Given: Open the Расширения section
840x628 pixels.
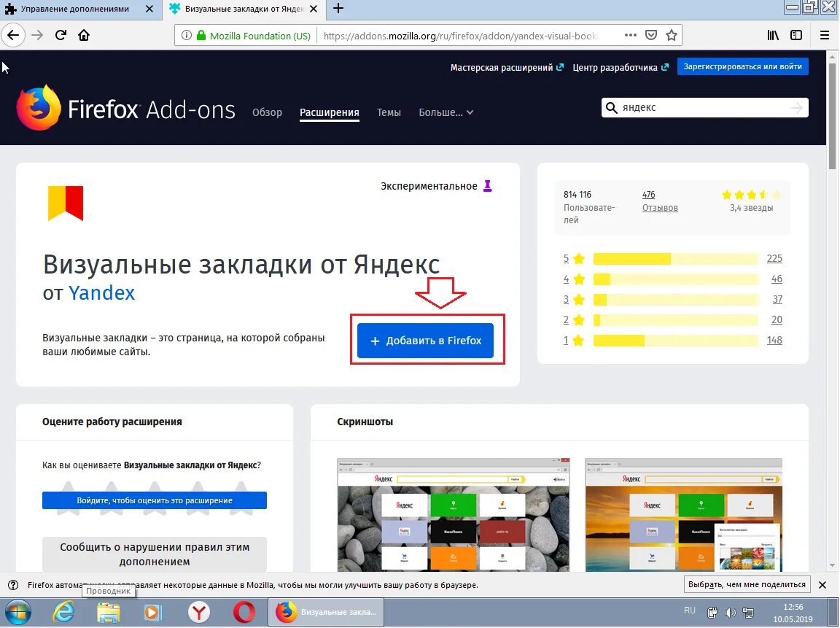Looking at the screenshot, I should pyautogui.click(x=330, y=112).
